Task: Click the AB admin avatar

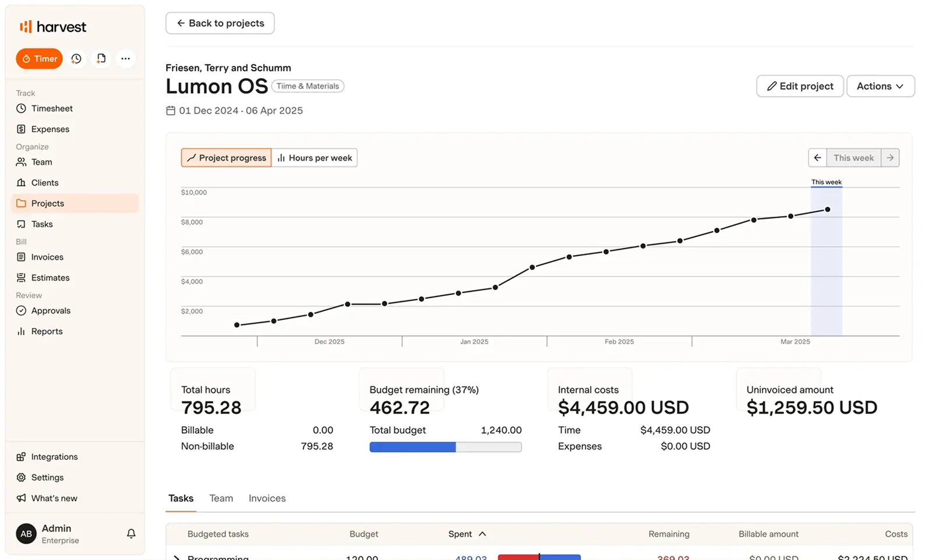Action: (26, 534)
